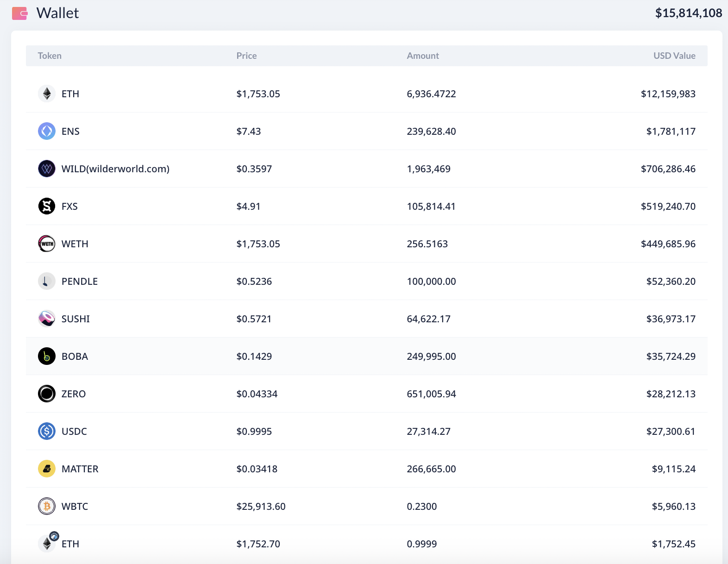Screen dimensions: 728x564
Task: Click the pink Wallet icon
Action: [19, 13]
